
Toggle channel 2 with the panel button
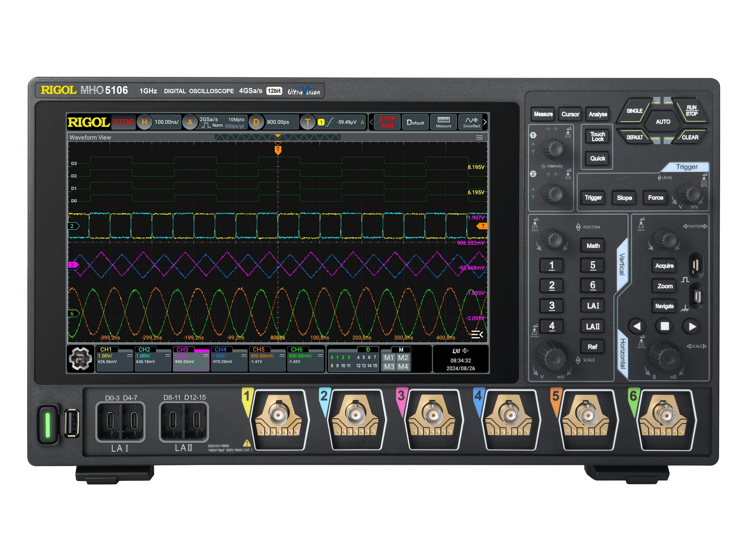(x=551, y=286)
